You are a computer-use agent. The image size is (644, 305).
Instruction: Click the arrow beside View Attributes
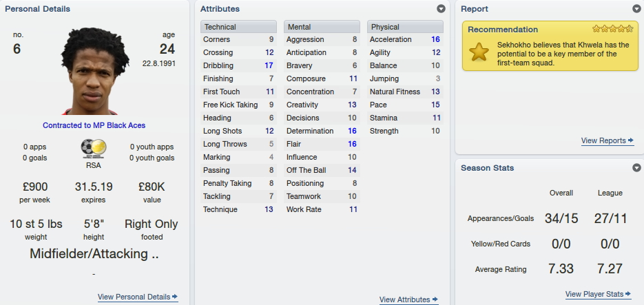click(x=435, y=299)
